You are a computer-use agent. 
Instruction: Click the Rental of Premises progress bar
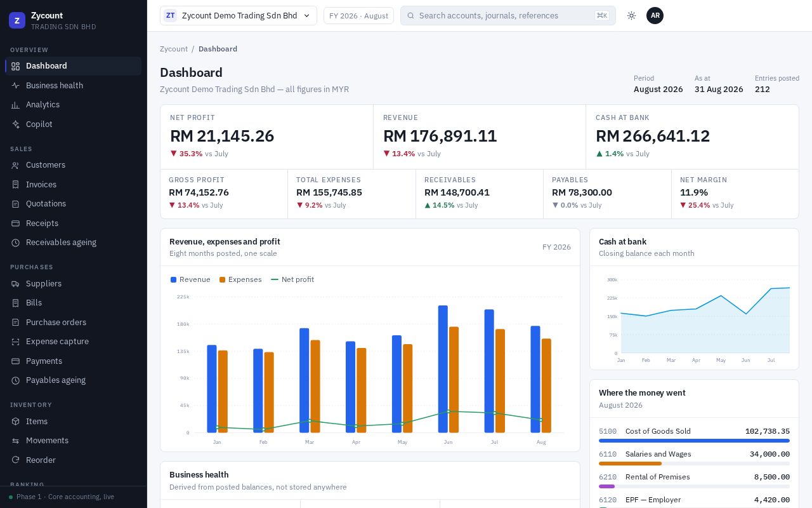[694, 486]
